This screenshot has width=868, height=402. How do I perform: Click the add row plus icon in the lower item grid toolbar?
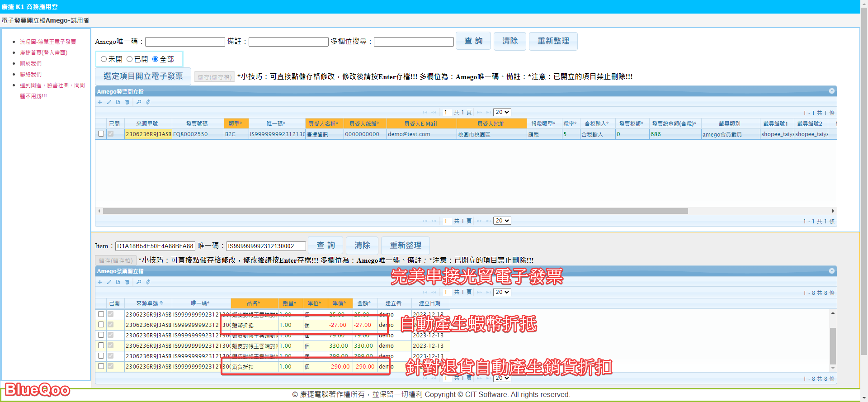tap(100, 282)
